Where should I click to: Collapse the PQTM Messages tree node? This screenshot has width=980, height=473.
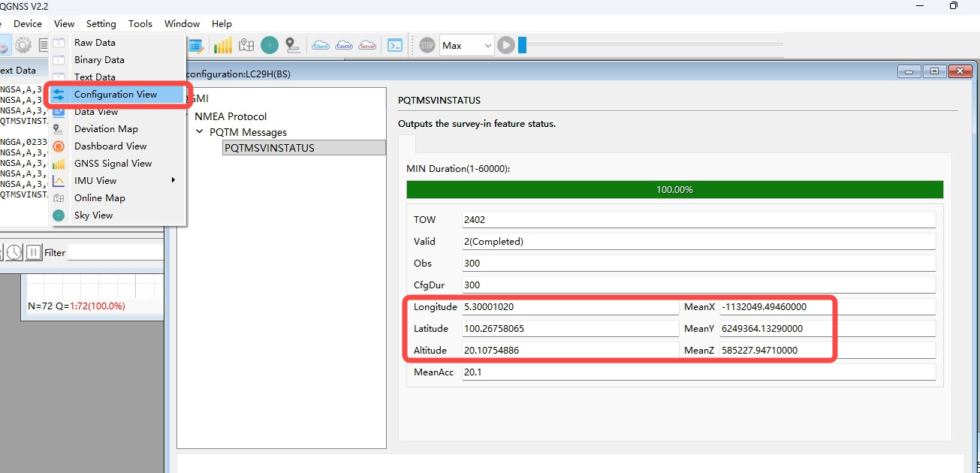pos(200,132)
